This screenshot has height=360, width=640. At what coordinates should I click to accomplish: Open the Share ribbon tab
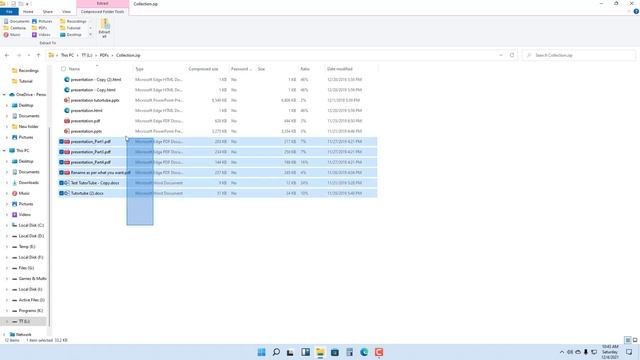[x=48, y=11]
